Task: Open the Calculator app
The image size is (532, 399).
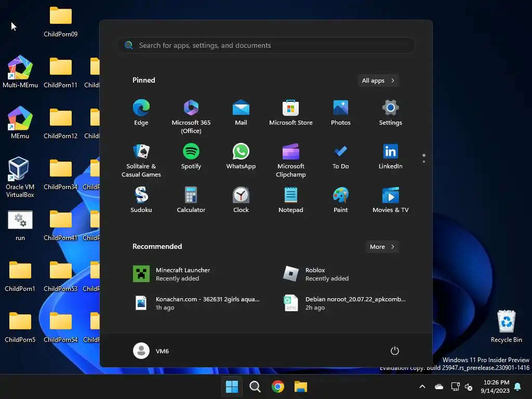Action: coord(191,200)
